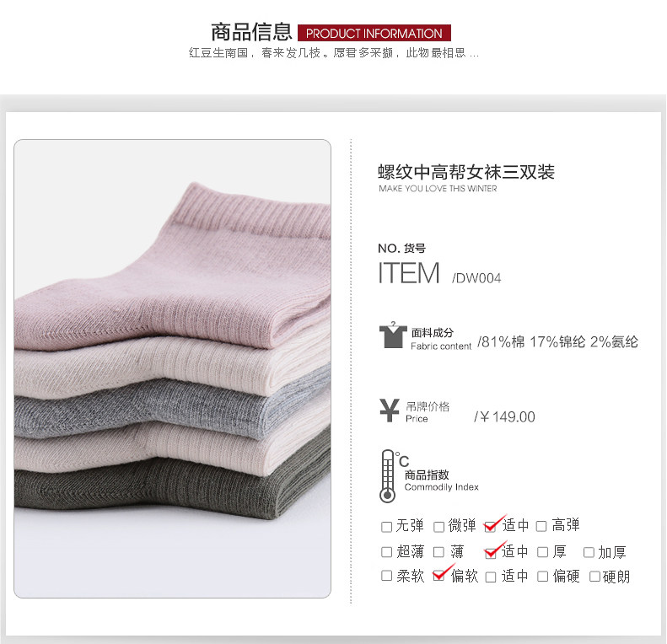
Task: Check the 无弹 checkbox
Action: (386, 527)
